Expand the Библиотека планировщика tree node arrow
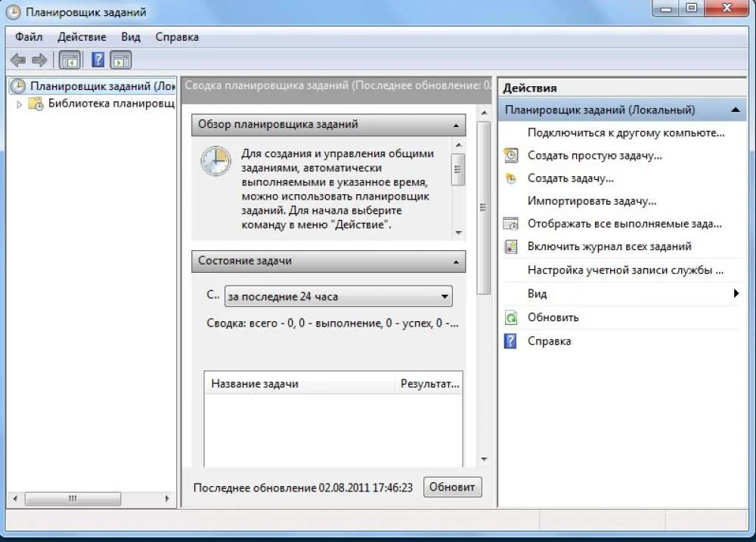The width and height of the screenshot is (756, 542). pyautogui.click(x=20, y=104)
